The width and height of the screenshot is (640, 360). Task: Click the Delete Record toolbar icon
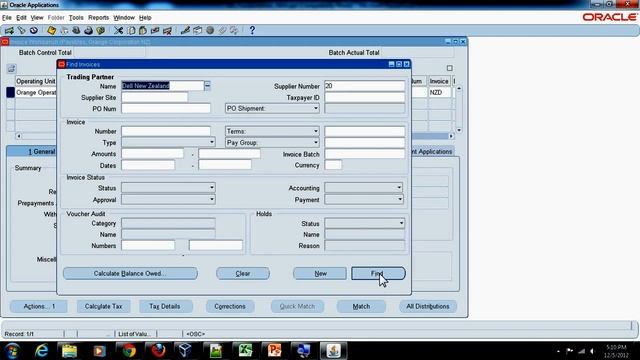167,31
